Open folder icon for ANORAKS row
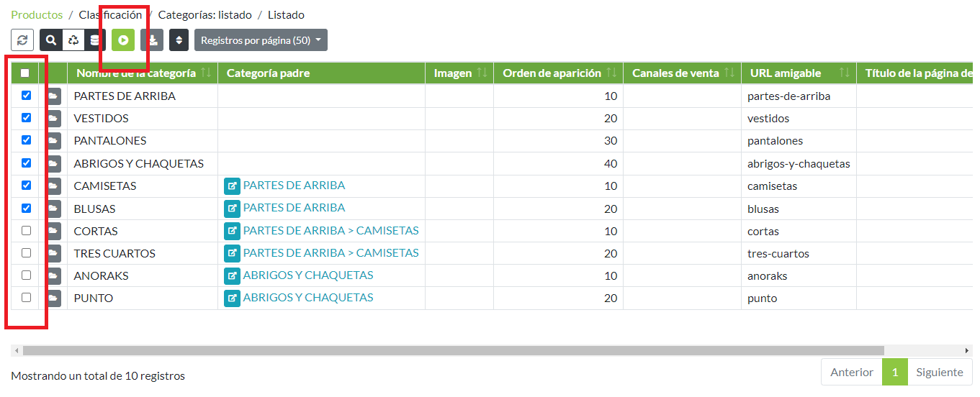This screenshot has height=397, width=980. click(x=53, y=276)
